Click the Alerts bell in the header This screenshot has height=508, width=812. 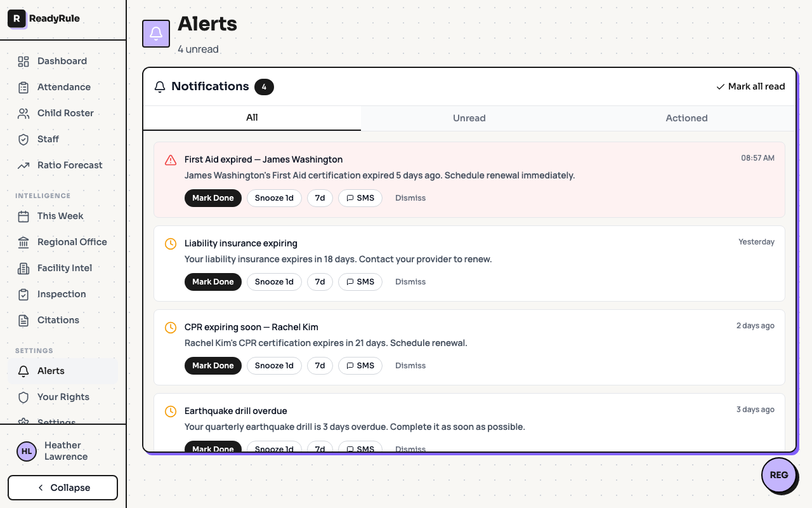click(x=155, y=33)
